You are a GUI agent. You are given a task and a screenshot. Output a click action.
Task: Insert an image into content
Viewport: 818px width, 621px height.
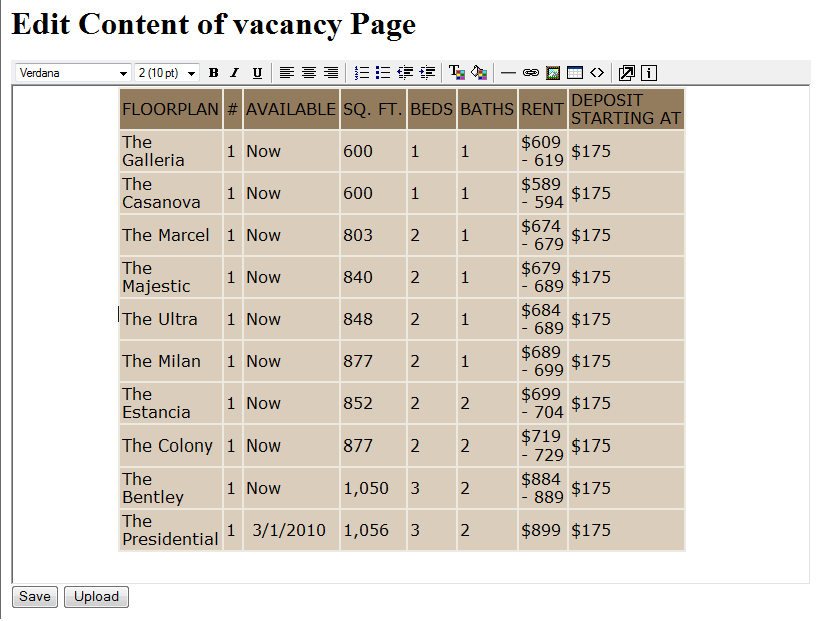(552, 73)
